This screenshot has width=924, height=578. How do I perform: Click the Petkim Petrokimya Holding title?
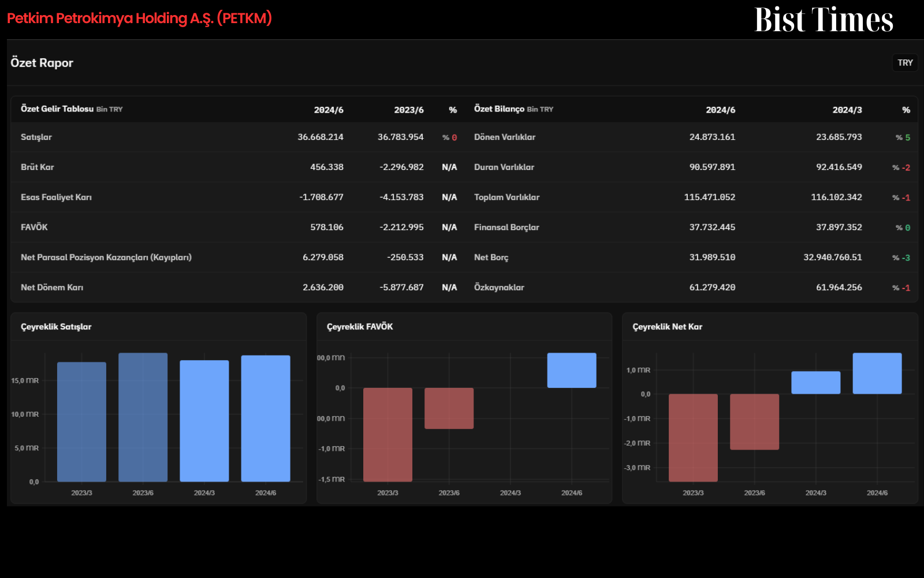coord(139,18)
